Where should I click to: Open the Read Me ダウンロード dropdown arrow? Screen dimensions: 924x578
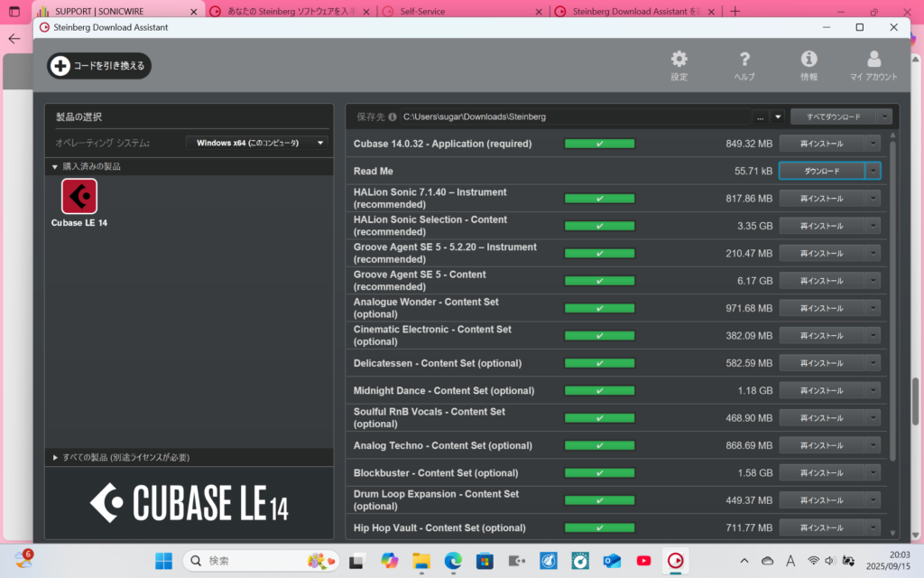click(873, 171)
